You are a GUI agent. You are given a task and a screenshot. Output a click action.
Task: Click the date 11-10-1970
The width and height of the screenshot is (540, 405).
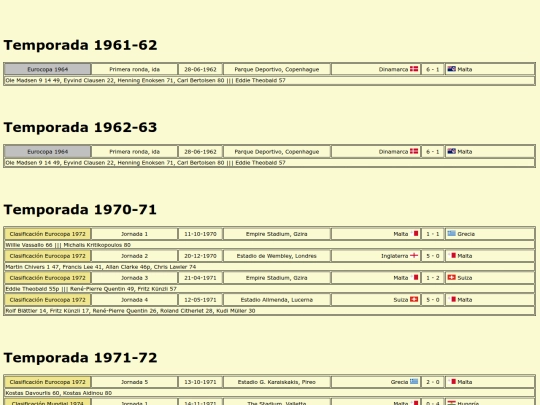[200, 234]
